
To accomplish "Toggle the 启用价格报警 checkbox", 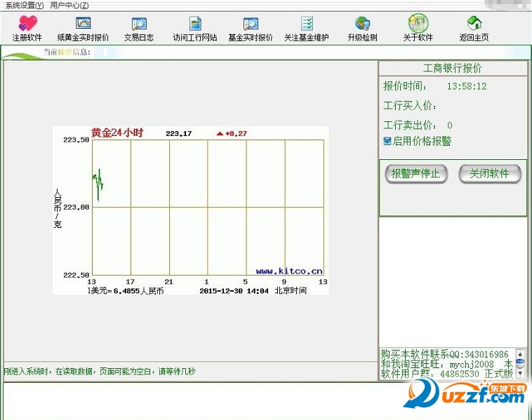I will tap(387, 141).
